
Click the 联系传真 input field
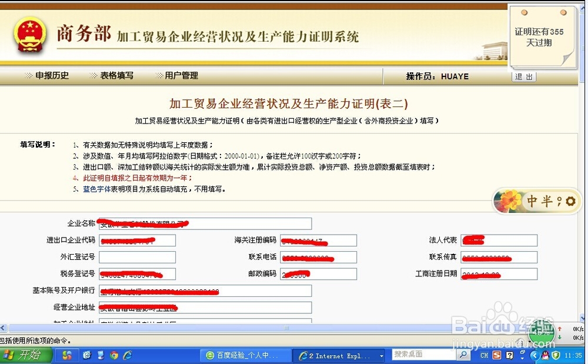(x=499, y=257)
